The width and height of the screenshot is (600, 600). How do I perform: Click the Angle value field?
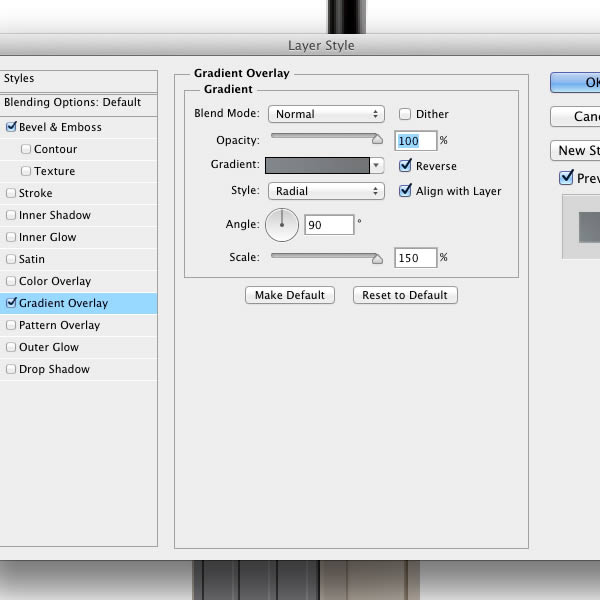click(329, 225)
